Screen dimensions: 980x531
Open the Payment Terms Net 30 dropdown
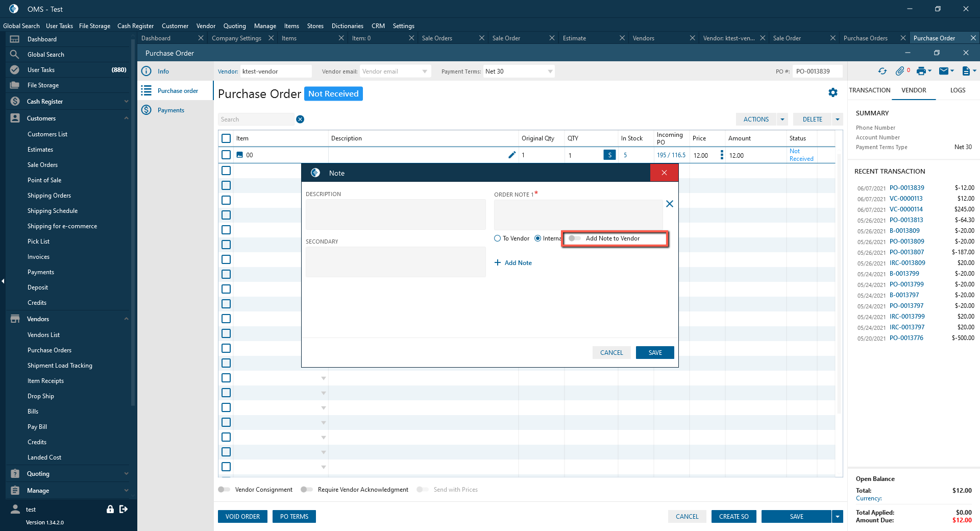point(550,71)
